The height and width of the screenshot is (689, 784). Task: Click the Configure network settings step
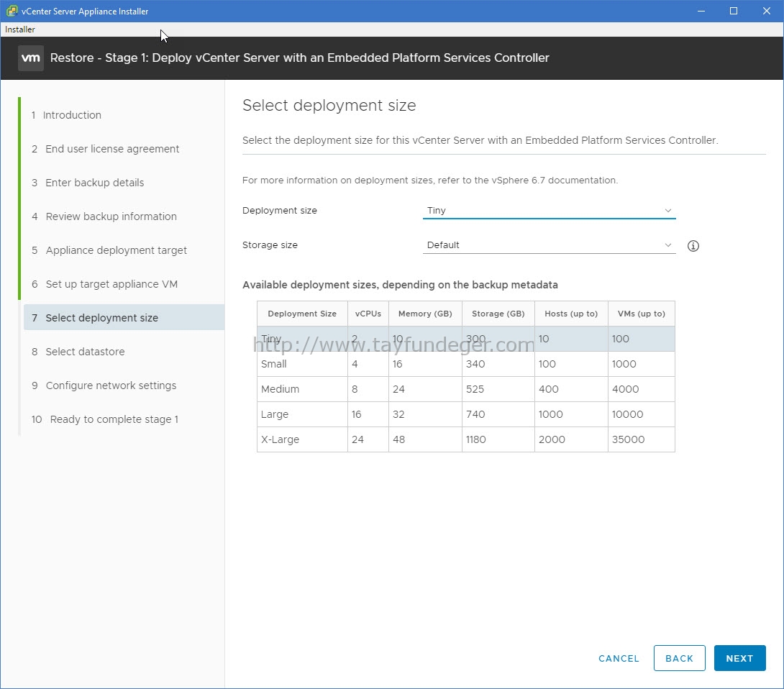104,385
